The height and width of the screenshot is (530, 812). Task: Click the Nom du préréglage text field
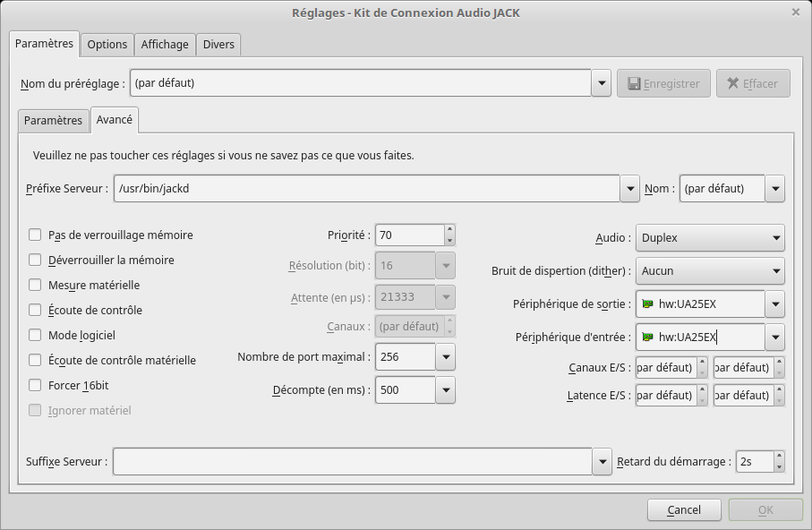click(x=361, y=83)
